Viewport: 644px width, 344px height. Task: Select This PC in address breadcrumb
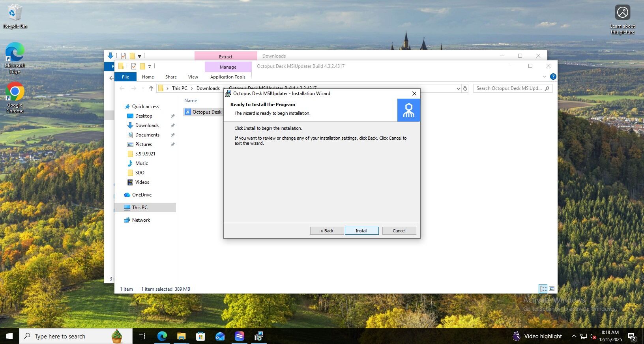pos(180,88)
